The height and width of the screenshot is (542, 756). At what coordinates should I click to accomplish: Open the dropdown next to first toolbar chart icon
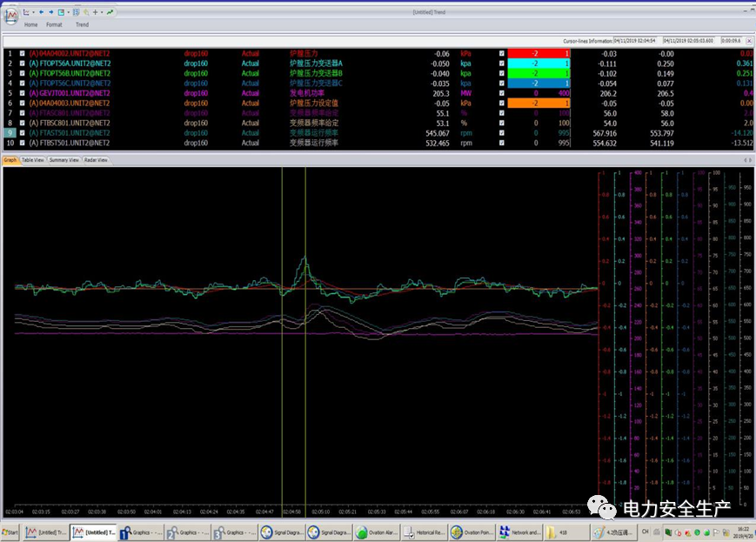pyautogui.click(x=32, y=12)
